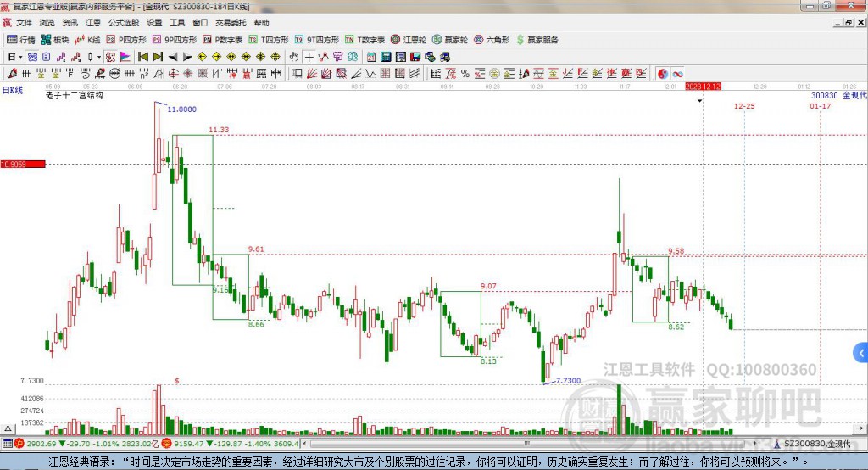
Task: Click the 沪 index icon in status bar
Action: tap(19, 444)
